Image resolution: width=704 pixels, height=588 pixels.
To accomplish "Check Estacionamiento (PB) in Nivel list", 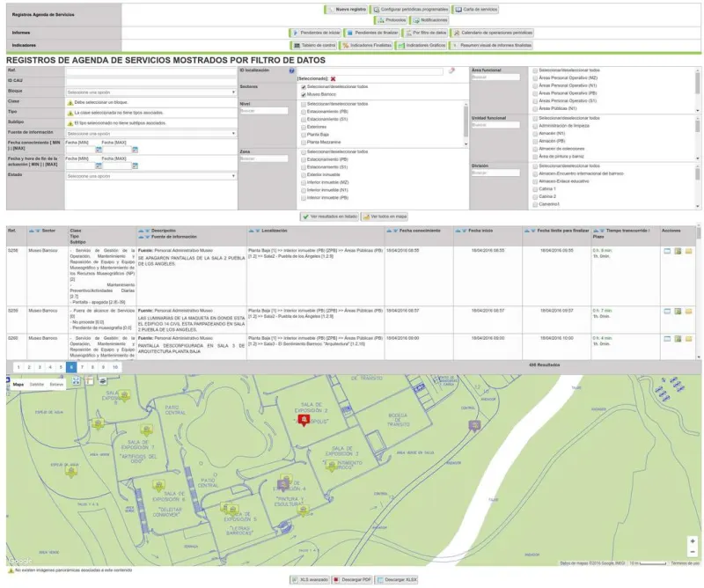I will 304,112.
